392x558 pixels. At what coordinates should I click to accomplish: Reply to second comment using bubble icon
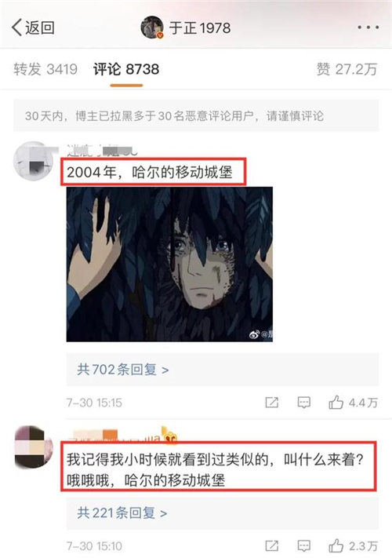[x=304, y=545]
